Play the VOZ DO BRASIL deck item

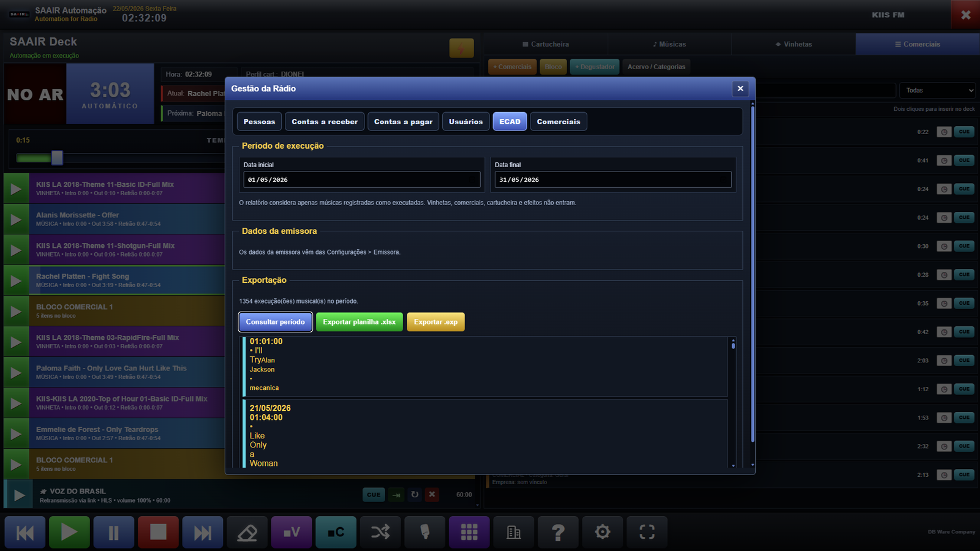tap(20, 495)
